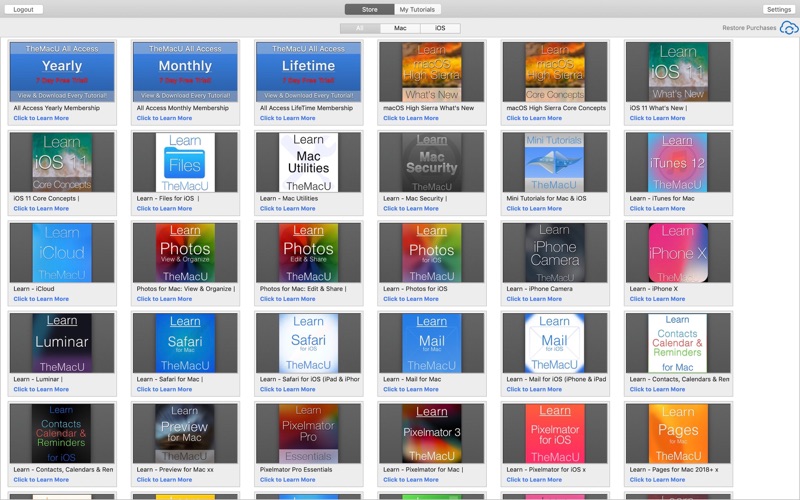
Task: Click to Learn More under Pixelmator Pro Essentials
Action: 287,479
